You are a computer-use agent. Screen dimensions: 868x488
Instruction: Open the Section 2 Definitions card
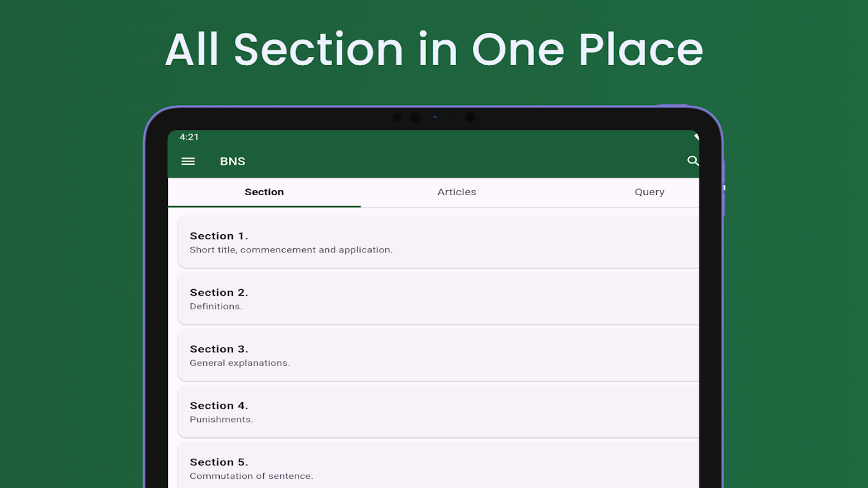point(438,299)
